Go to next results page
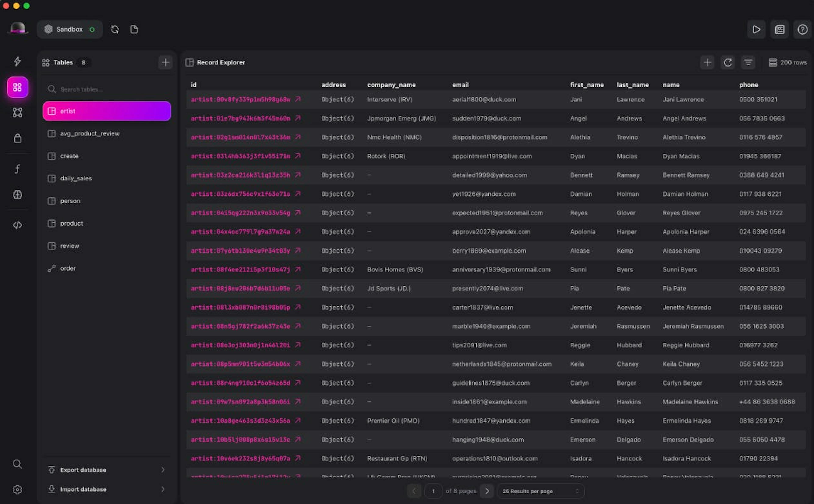The image size is (814, 504). pyautogui.click(x=487, y=491)
